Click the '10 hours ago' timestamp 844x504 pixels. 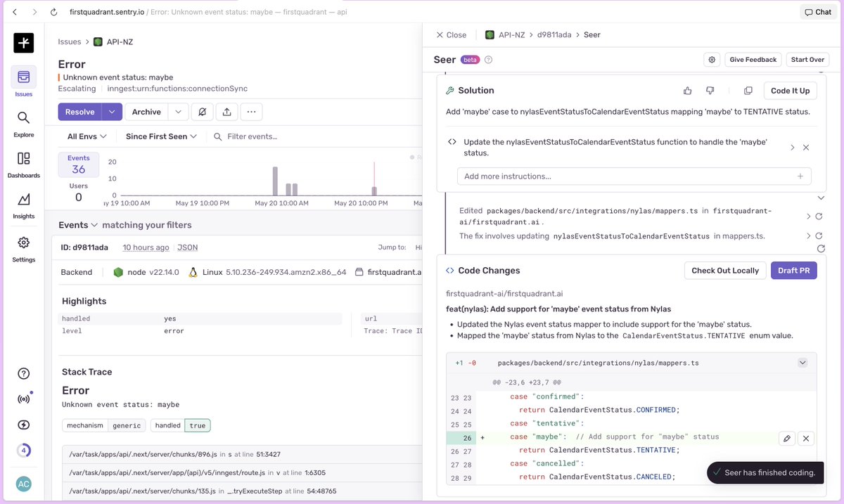[146, 247]
